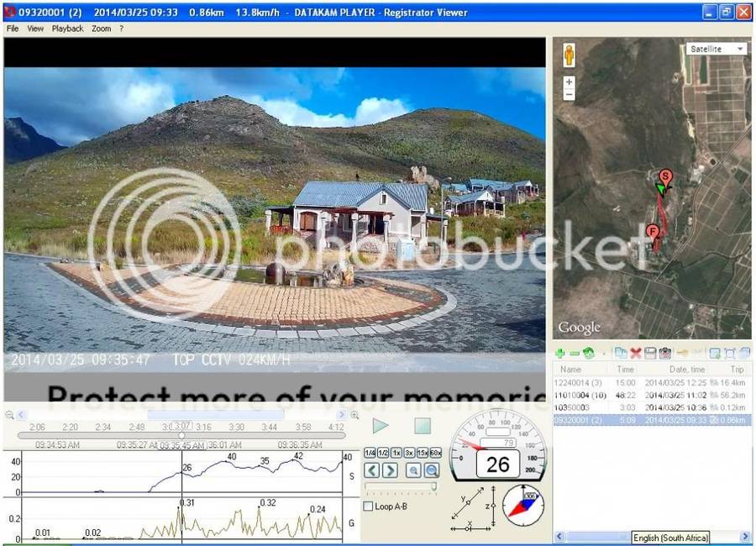Image resolution: width=756 pixels, height=546 pixels.
Task: Click the previous frame arrow button
Action: coord(372,470)
